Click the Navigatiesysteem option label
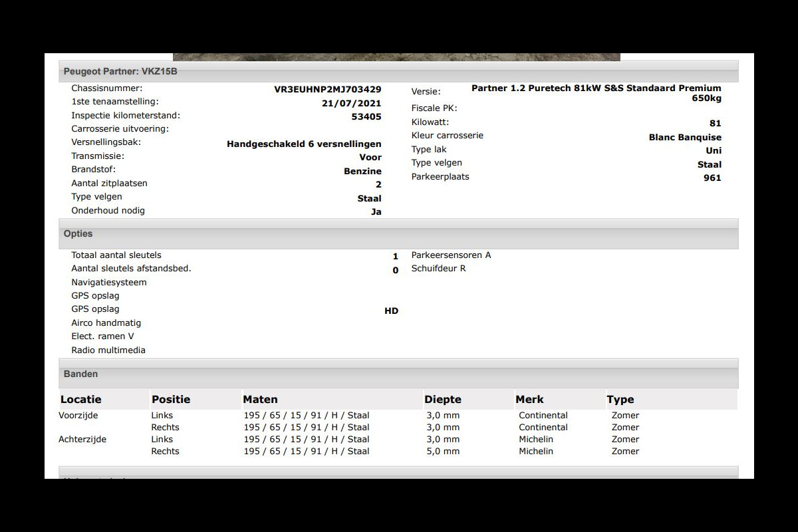 pyautogui.click(x=109, y=283)
